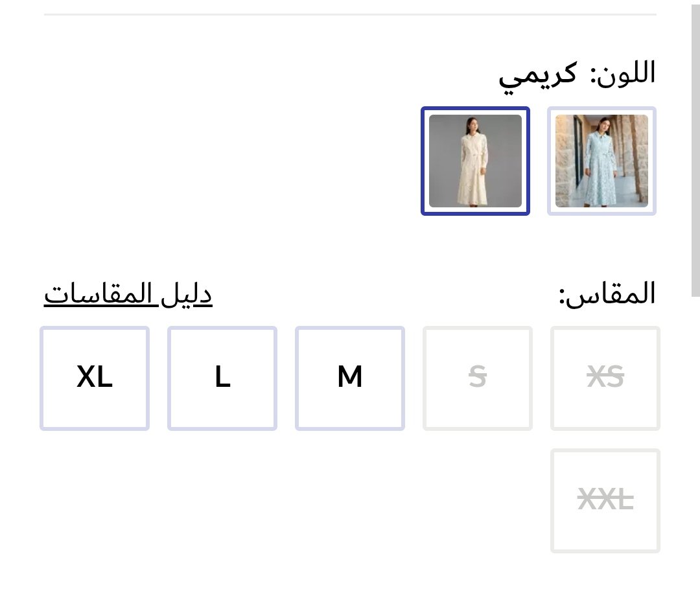Click the اللون color label

coord(623,73)
